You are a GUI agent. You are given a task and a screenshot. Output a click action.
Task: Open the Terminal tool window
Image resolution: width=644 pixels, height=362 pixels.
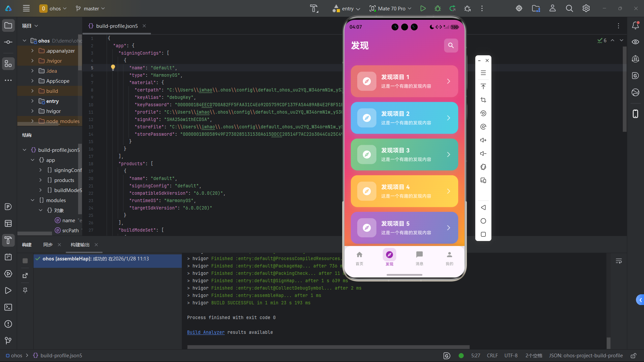click(x=8, y=307)
